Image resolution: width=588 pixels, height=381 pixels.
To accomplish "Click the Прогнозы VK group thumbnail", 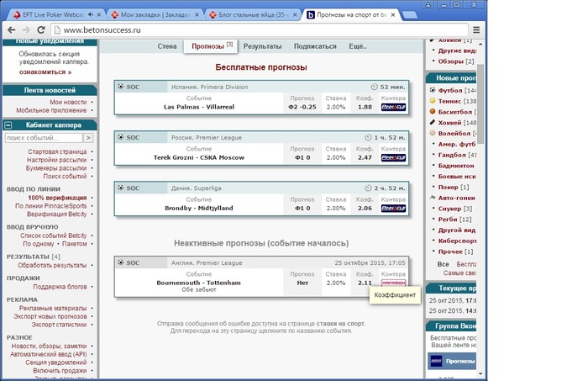I will (x=436, y=361).
